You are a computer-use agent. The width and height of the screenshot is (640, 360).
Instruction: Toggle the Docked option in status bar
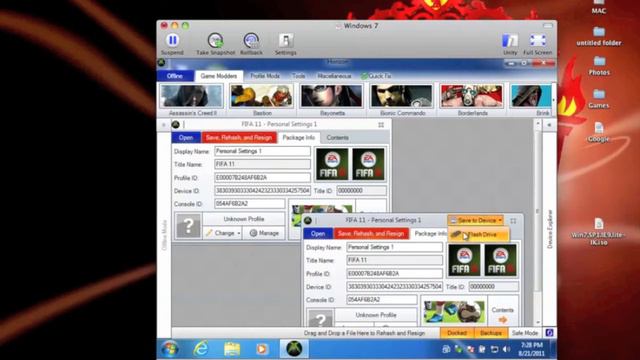point(457,333)
